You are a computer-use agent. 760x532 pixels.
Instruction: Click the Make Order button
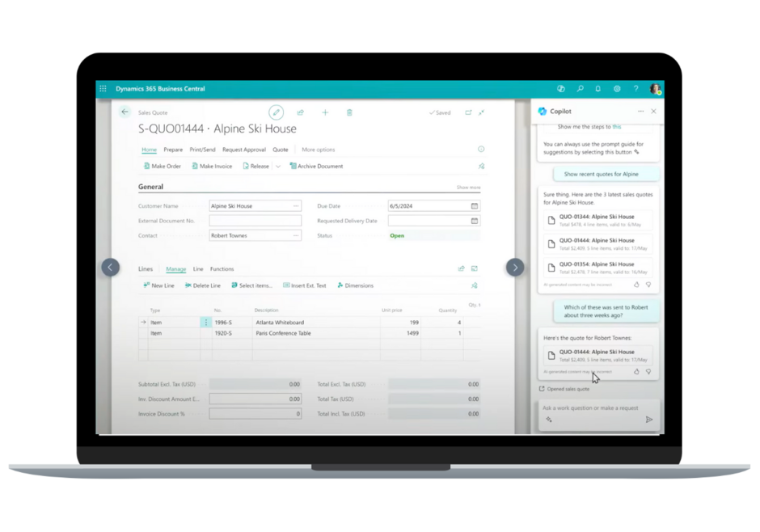click(162, 167)
